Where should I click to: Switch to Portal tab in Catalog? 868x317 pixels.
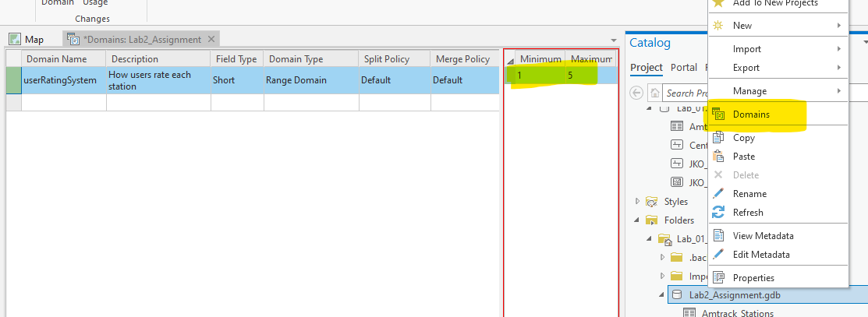[684, 68]
